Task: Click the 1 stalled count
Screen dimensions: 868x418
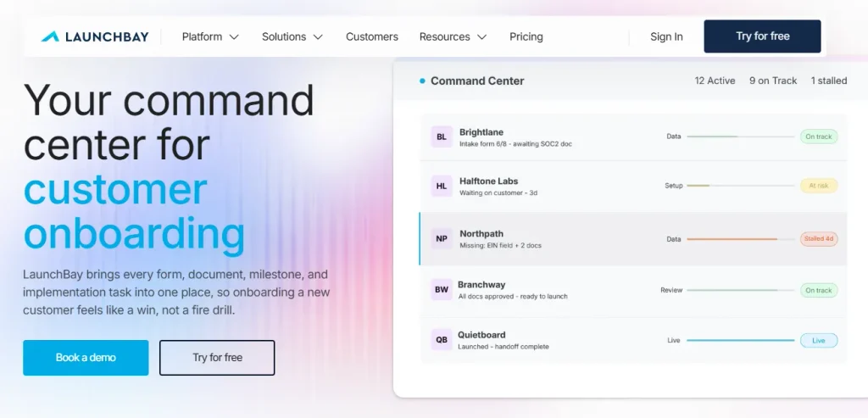Action: point(829,81)
